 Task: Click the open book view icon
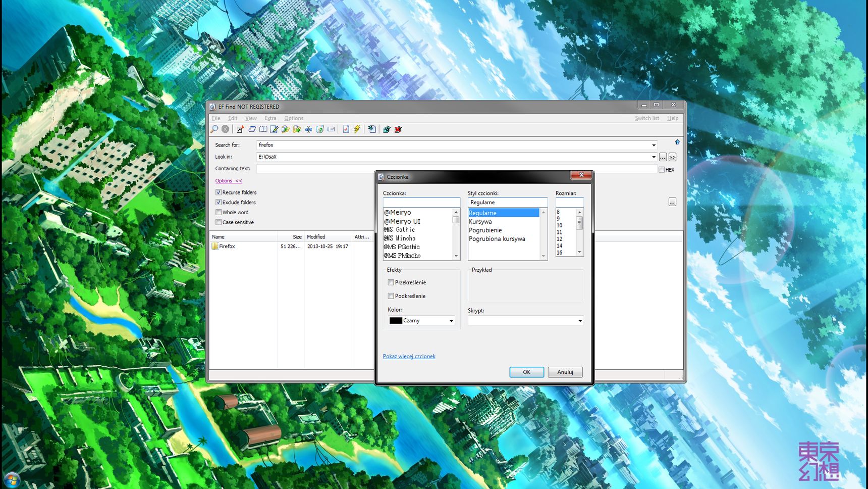[263, 129]
